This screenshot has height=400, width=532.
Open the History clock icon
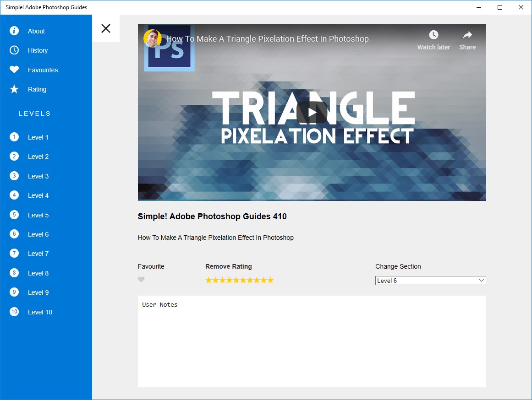(14, 50)
